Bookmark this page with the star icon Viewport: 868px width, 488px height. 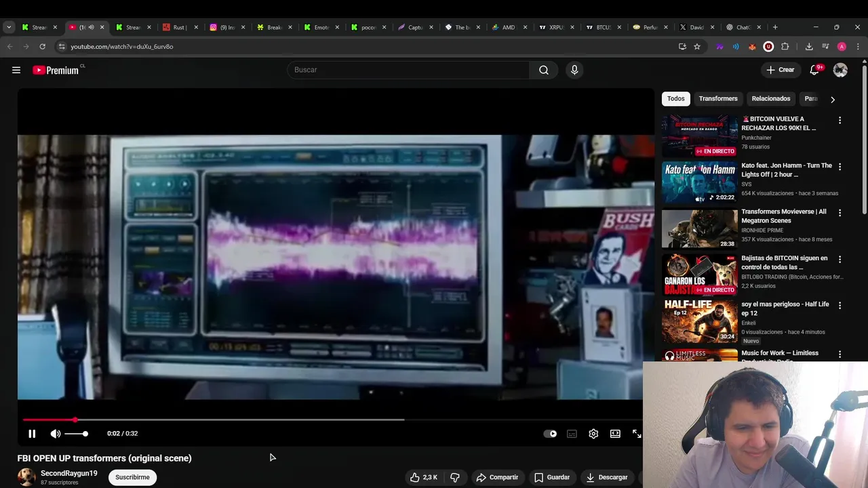point(697,47)
